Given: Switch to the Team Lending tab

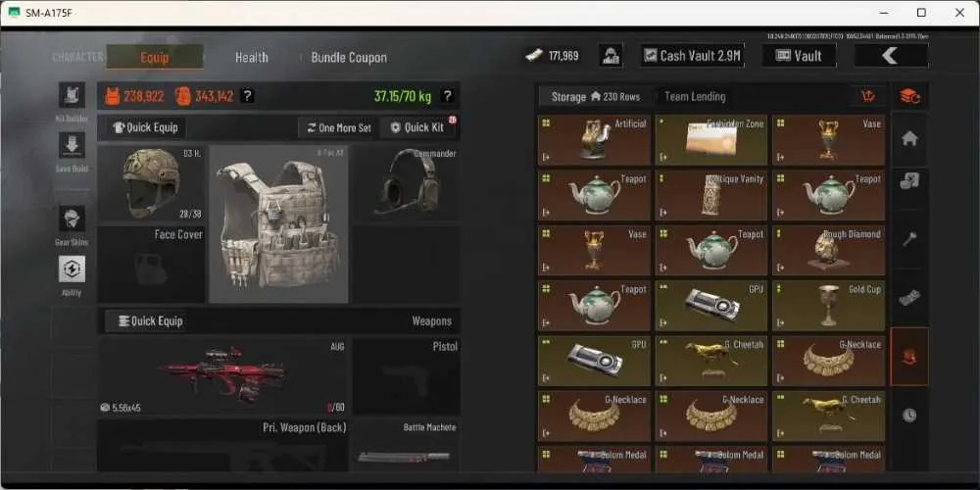Looking at the screenshot, I should click(x=695, y=97).
